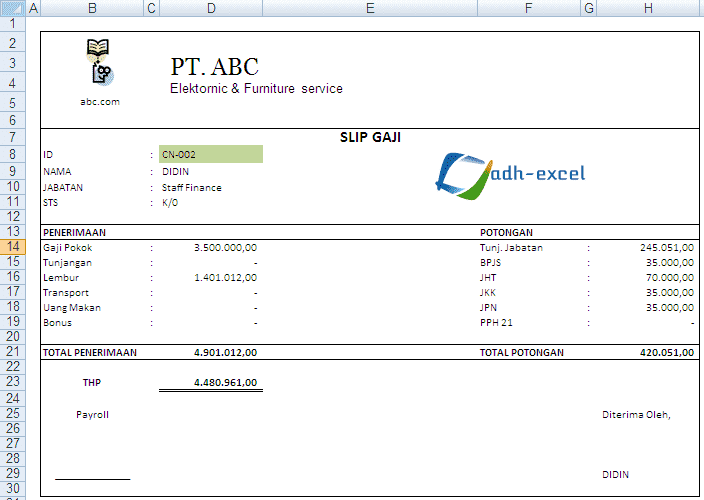Select column B header
This screenshot has height=500, width=704.
click(x=92, y=8)
